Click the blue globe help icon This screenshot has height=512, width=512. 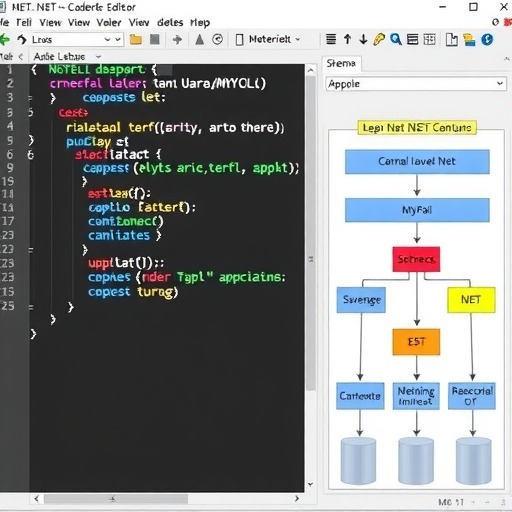(487, 39)
